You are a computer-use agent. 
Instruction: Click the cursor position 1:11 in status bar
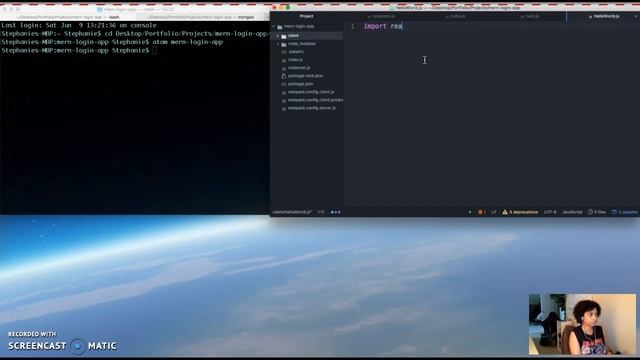click(321, 212)
